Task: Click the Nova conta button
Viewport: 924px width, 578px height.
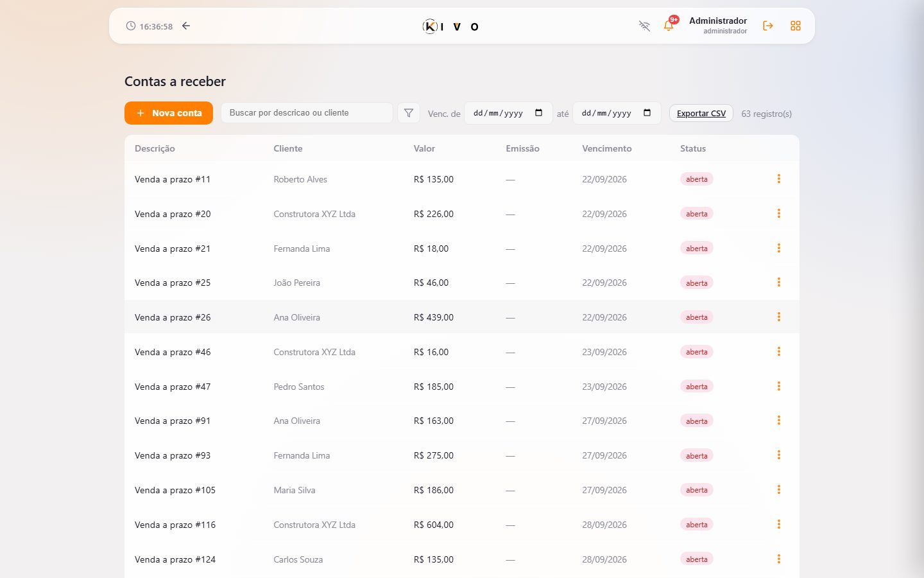Action: [169, 113]
